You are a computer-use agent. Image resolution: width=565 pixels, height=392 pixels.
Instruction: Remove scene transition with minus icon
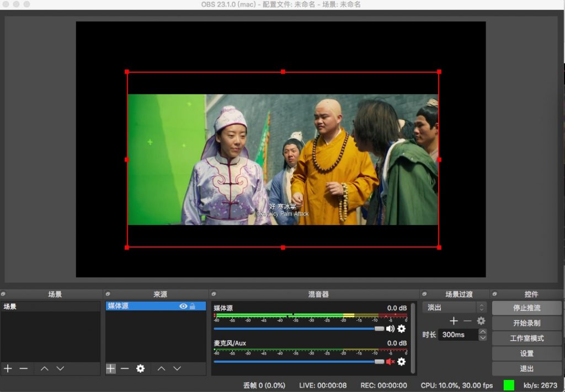coord(467,321)
